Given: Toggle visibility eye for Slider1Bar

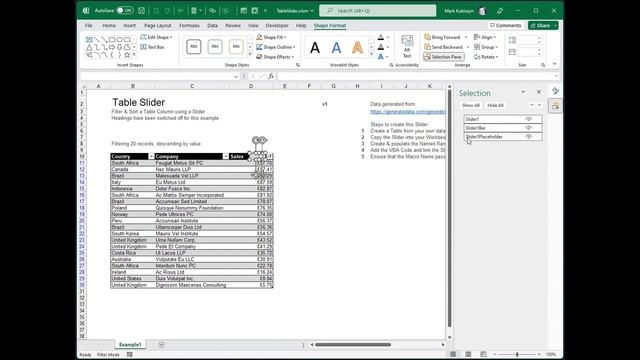Looking at the screenshot, I should pyautogui.click(x=529, y=128).
